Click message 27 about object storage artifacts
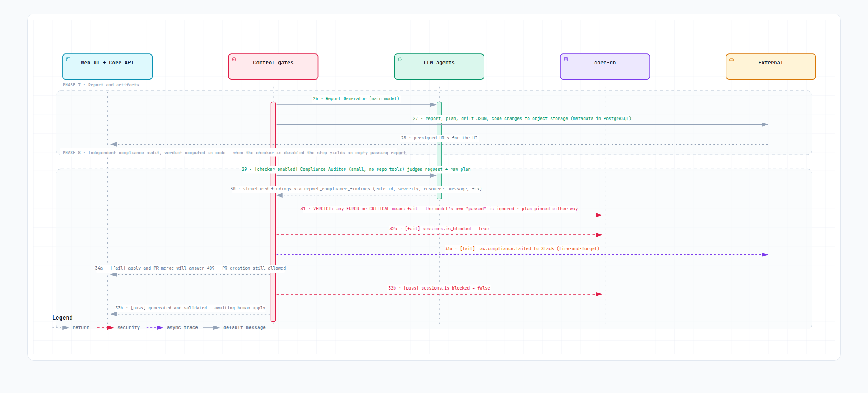Screen dimensions: 868x393 (x=522, y=119)
